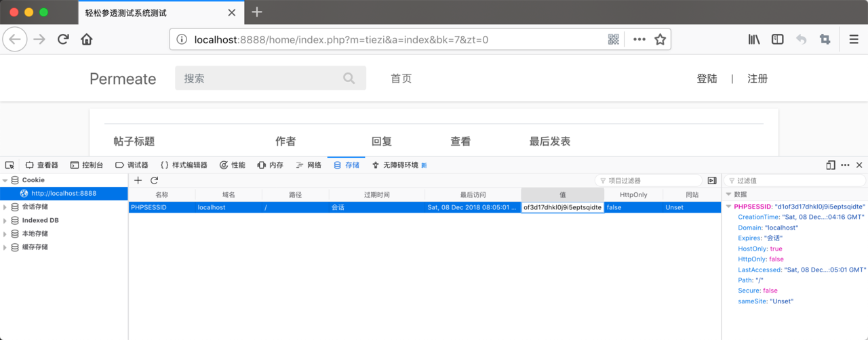
Task: Refresh the cookie list in storage panel
Action: [154, 180]
